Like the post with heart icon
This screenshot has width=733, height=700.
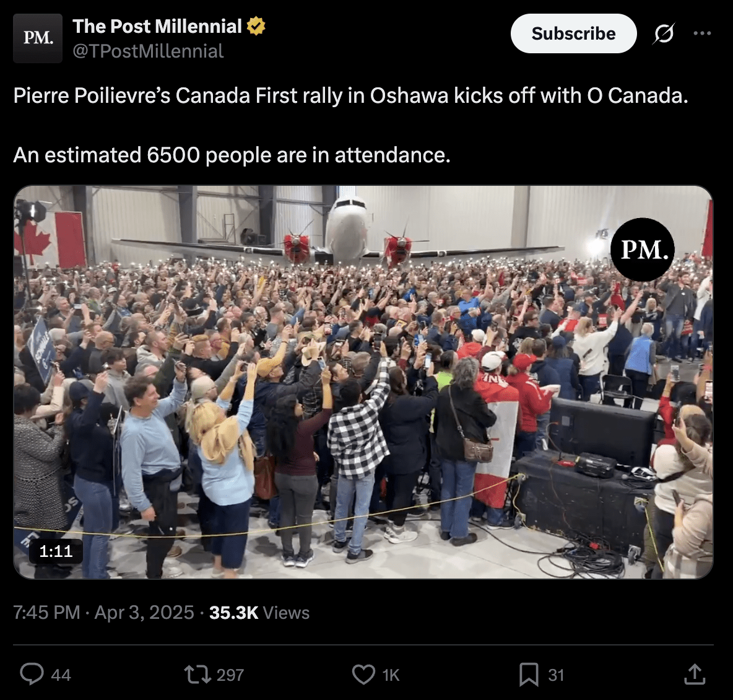click(x=363, y=674)
